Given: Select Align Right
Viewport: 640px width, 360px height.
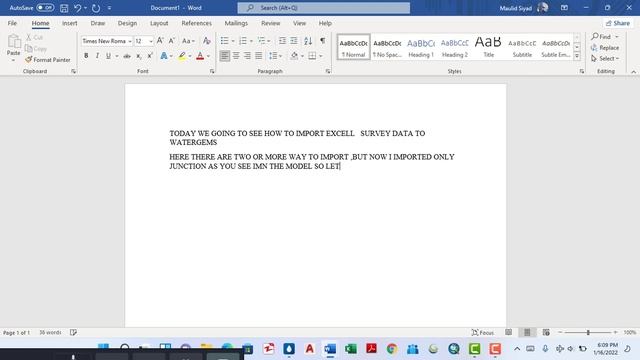Looking at the screenshot, I should (x=247, y=56).
